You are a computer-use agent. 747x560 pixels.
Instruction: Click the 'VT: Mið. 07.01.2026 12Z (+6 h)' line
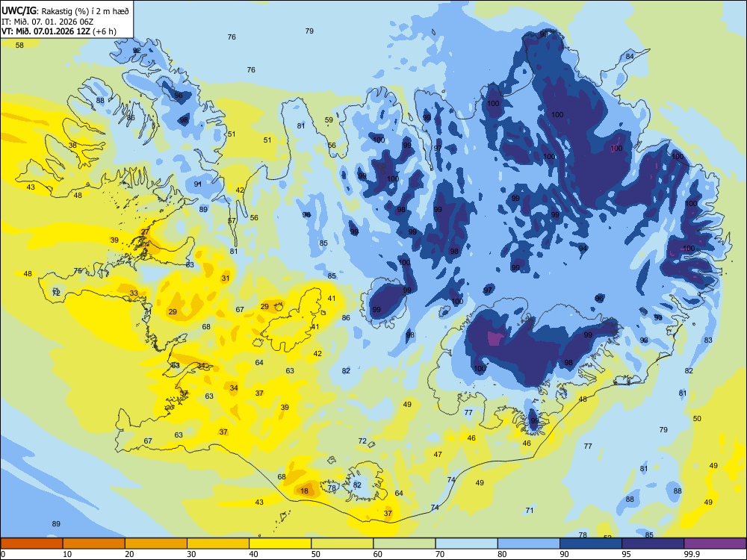pyautogui.click(x=58, y=31)
